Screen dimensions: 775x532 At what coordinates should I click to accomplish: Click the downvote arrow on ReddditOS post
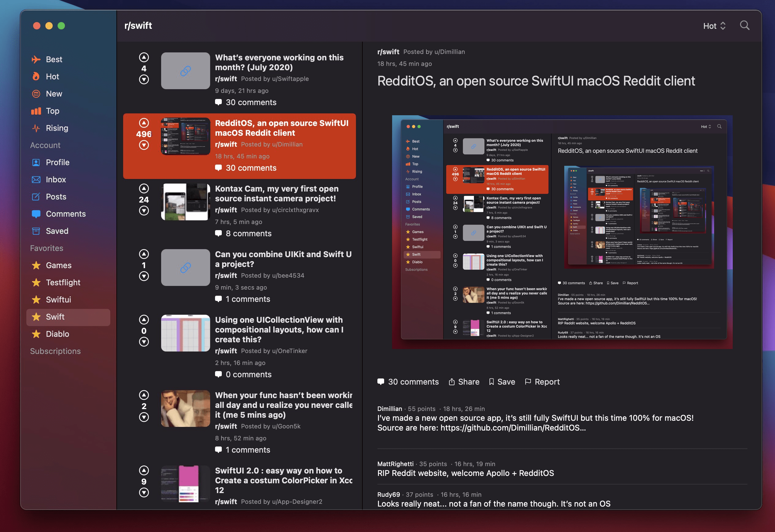[x=144, y=144]
